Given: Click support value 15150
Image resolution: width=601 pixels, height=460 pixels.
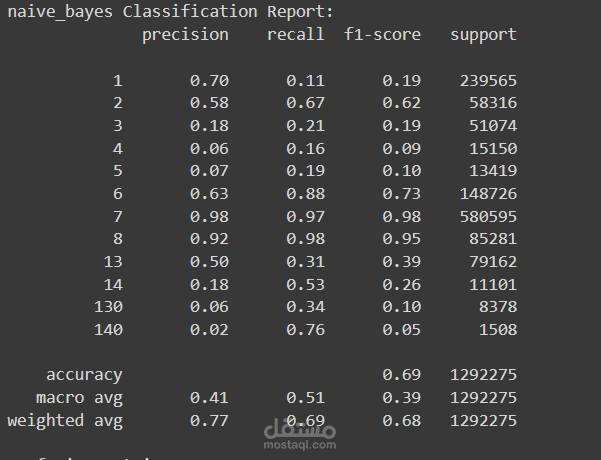Looking at the screenshot, I should [x=493, y=149].
